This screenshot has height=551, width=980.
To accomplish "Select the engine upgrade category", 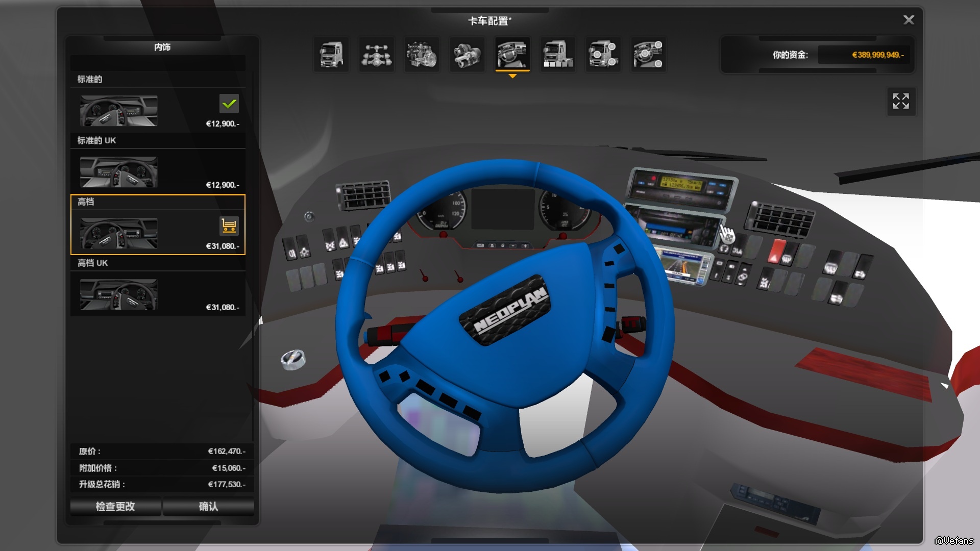I will [422, 54].
